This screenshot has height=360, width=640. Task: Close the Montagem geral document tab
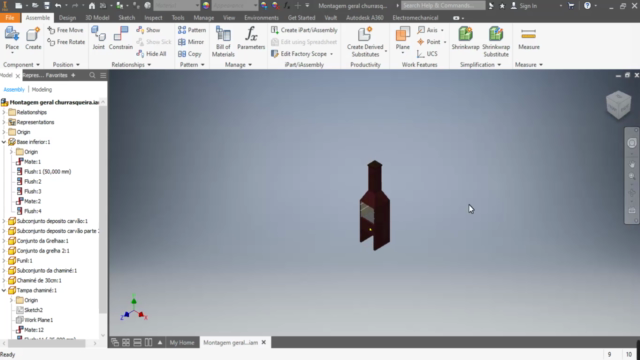point(264,342)
